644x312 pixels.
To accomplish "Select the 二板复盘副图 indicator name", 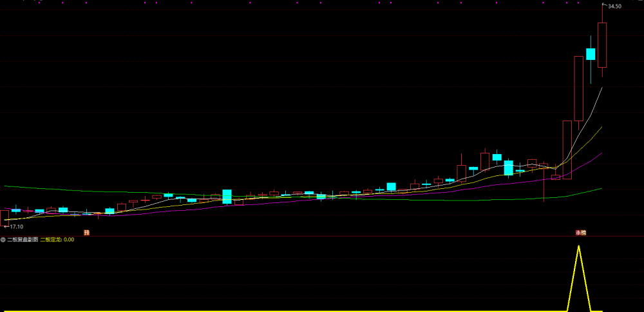I will [23, 239].
